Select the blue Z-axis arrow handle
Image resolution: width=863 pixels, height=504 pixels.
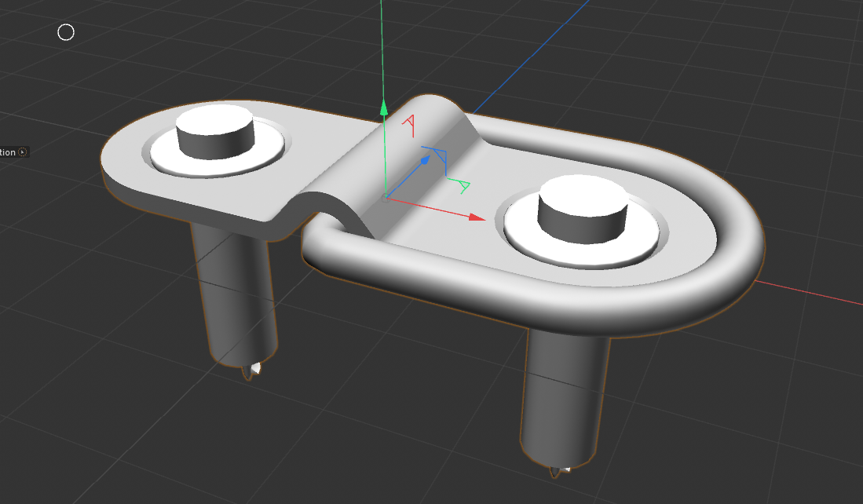(x=425, y=160)
